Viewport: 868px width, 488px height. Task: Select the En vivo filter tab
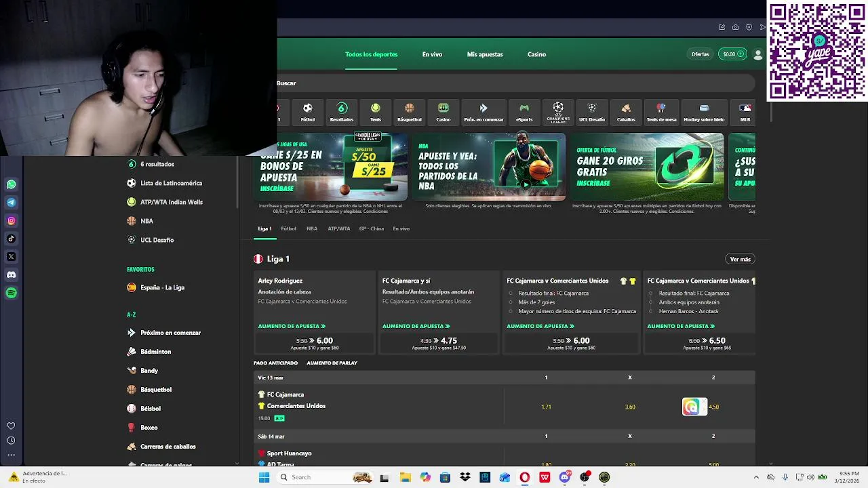click(x=401, y=228)
